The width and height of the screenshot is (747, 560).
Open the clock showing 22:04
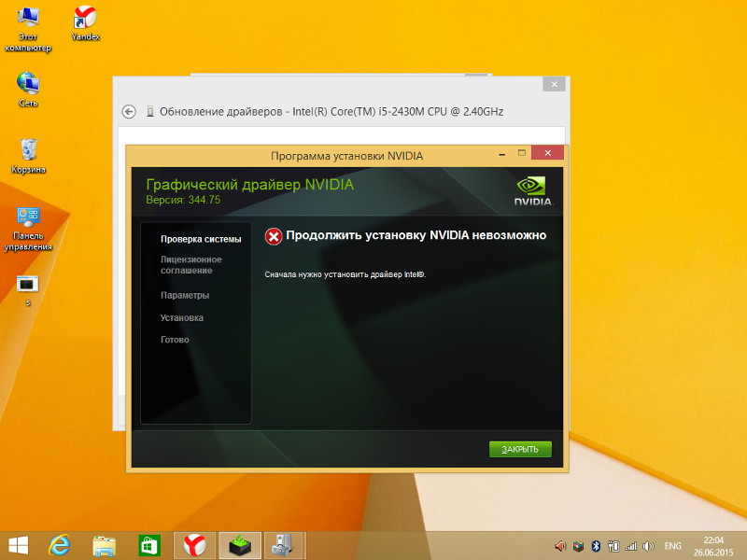tap(713, 546)
